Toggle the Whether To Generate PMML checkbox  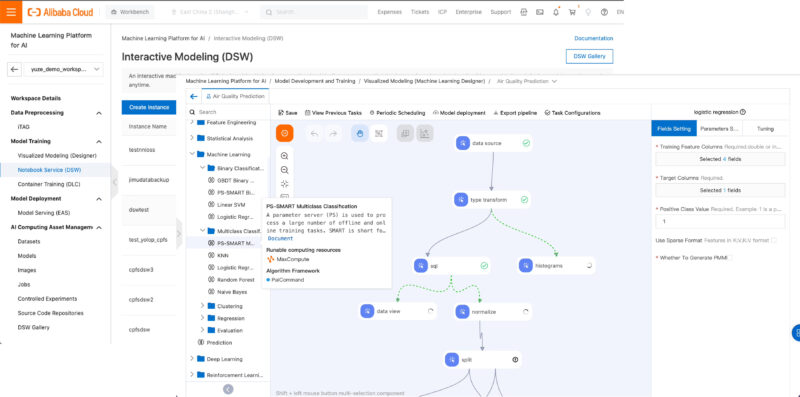point(731,258)
